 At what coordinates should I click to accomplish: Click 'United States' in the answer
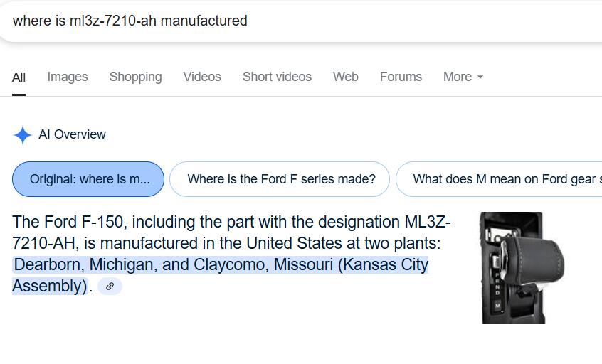coord(294,243)
